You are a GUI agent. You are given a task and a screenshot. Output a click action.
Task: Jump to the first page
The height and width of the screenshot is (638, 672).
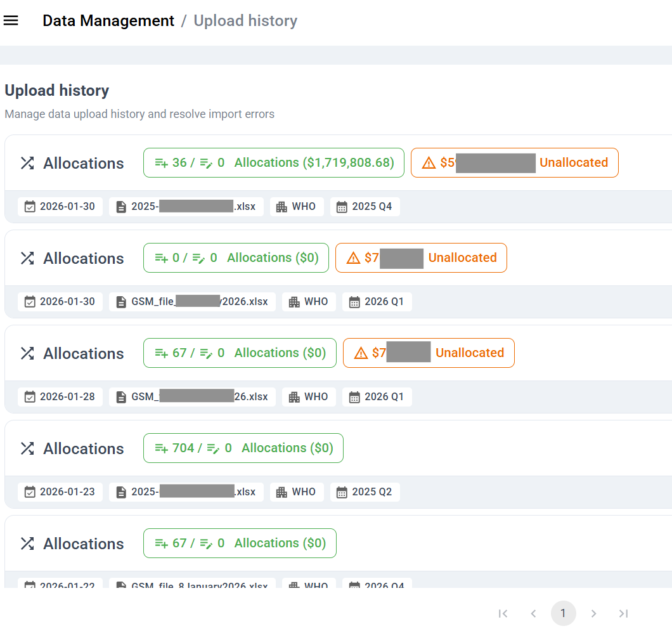[503, 613]
